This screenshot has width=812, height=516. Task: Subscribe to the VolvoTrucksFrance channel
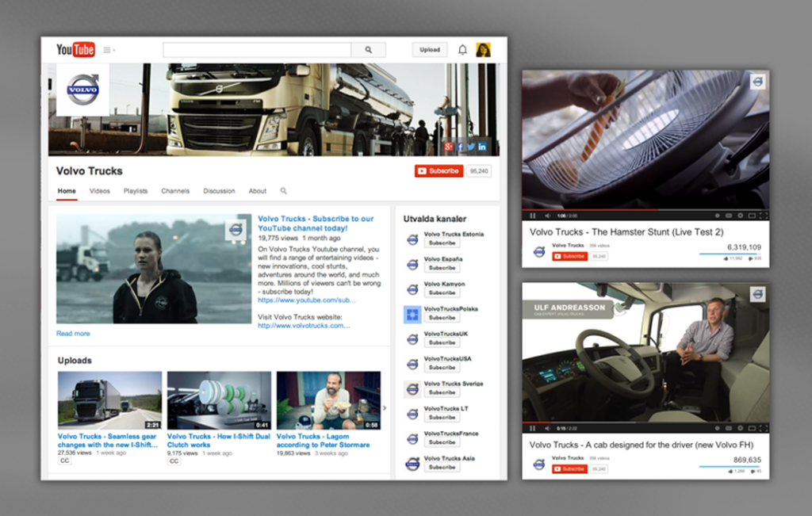(x=442, y=442)
